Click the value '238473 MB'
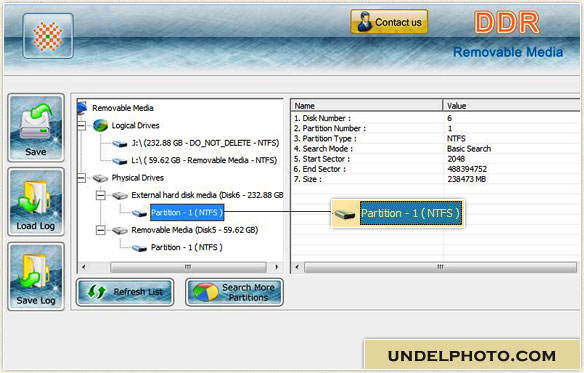The image size is (584, 373). click(467, 179)
